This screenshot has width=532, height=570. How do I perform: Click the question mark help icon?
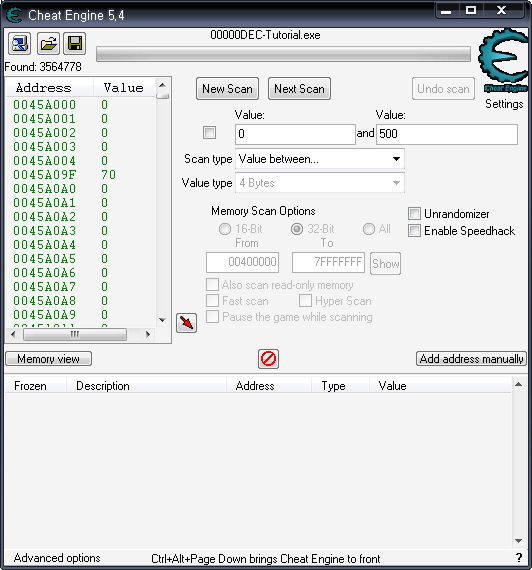coord(519,558)
